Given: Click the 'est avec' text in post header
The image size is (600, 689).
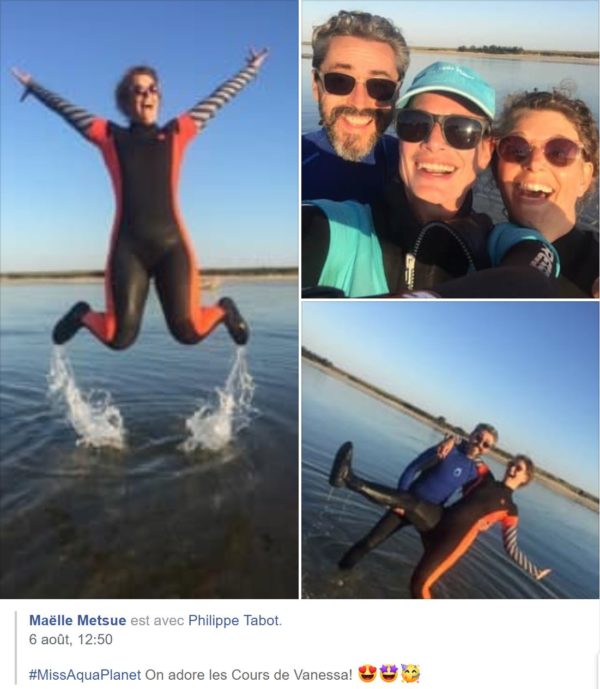Looking at the screenshot, I should pyautogui.click(x=157, y=620).
